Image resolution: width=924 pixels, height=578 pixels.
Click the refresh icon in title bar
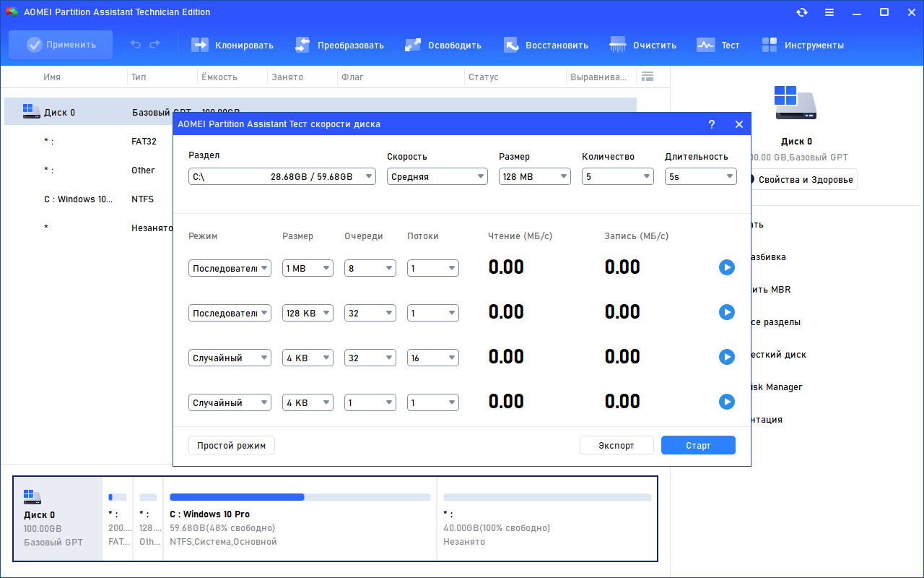(x=802, y=12)
